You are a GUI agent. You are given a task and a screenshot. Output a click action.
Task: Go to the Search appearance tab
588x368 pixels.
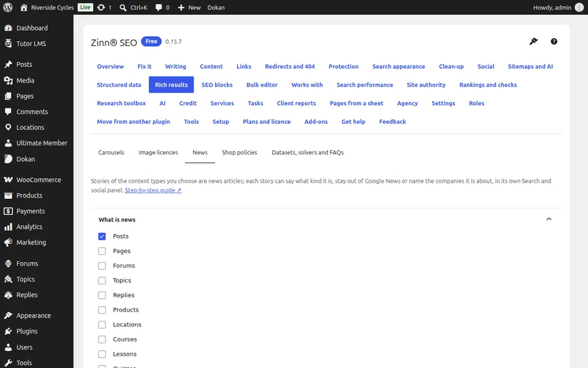(x=399, y=66)
